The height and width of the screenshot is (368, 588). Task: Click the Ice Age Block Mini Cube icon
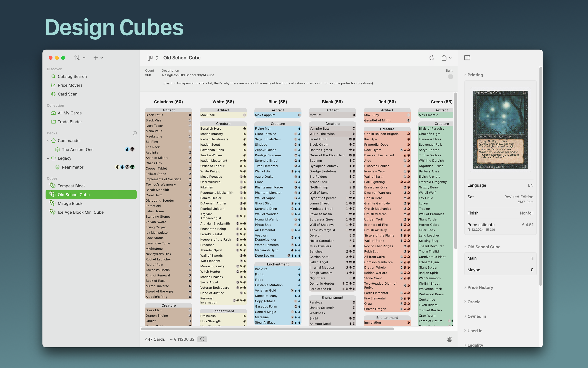tap(52, 212)
